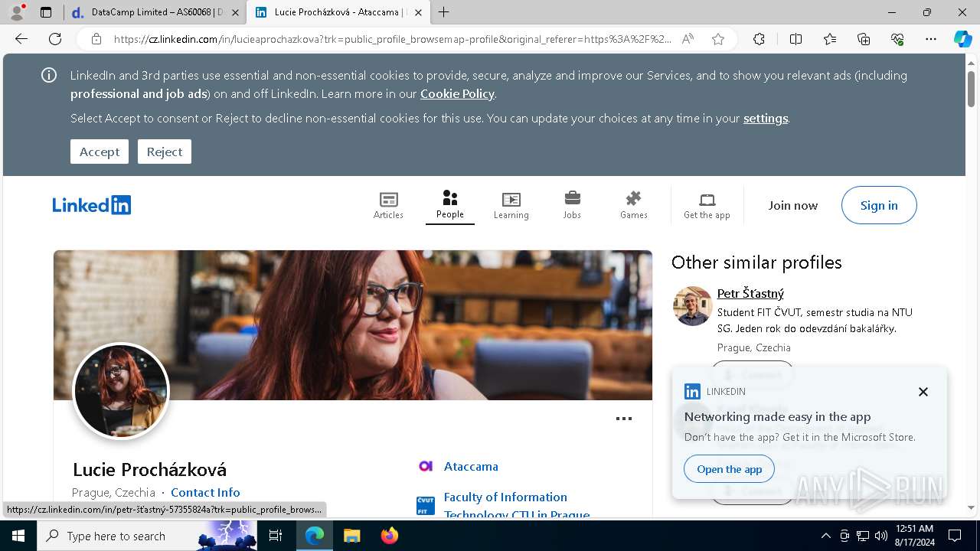Open the profile three-dots more menu
The width and height of the screenshot is (980, 551).
[x=624, y=419]
